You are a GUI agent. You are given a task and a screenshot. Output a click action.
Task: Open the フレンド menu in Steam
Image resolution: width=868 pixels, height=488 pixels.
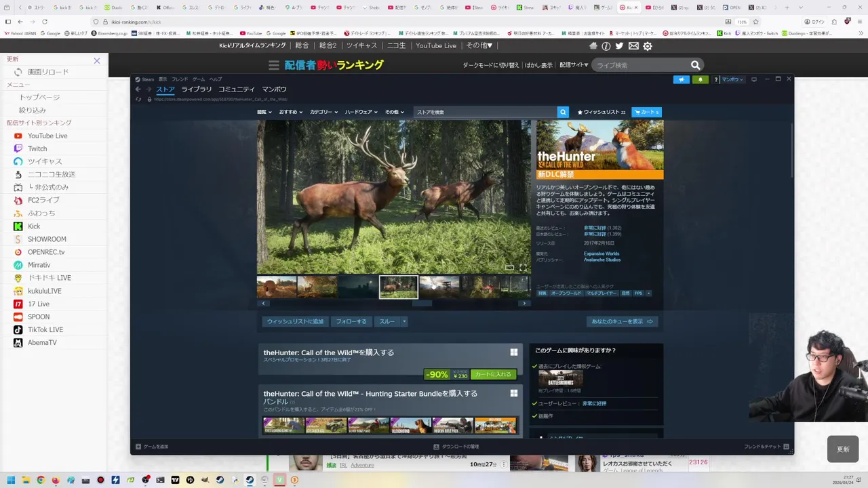[x=180, y=79]
